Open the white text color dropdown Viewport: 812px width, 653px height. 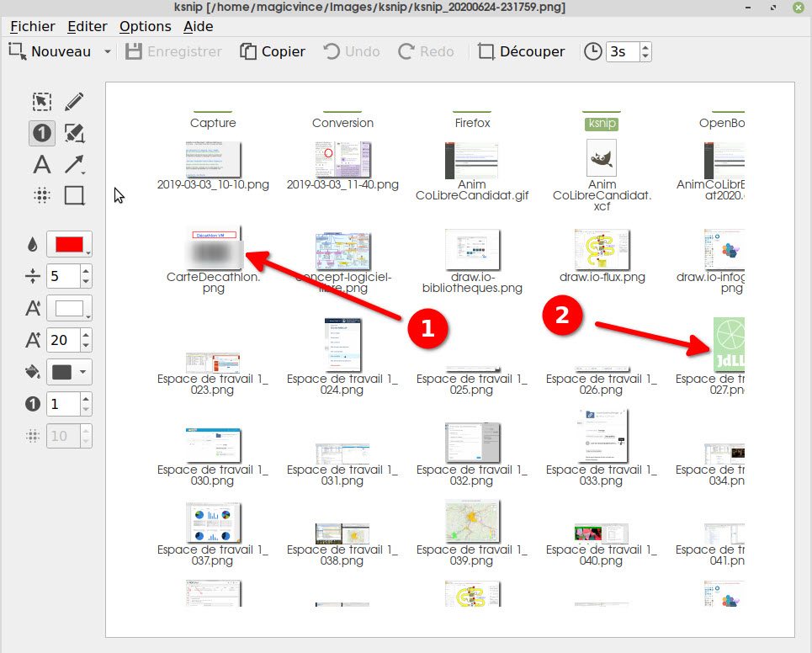69,308
